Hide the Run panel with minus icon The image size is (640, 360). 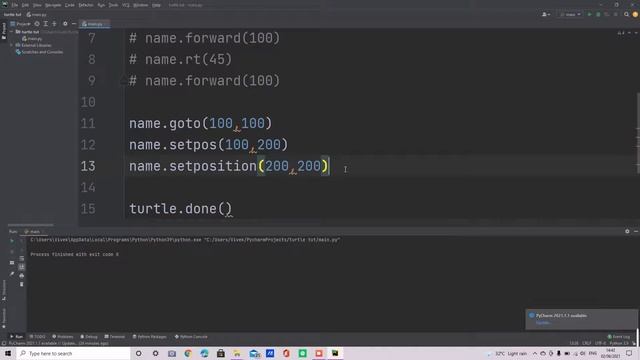click(636, 231)
